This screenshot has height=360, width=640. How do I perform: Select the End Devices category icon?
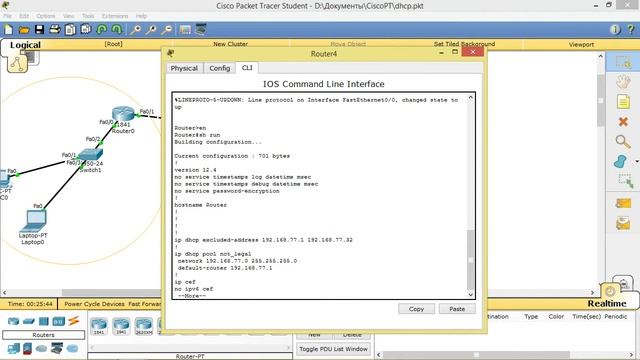coord(13,349)
